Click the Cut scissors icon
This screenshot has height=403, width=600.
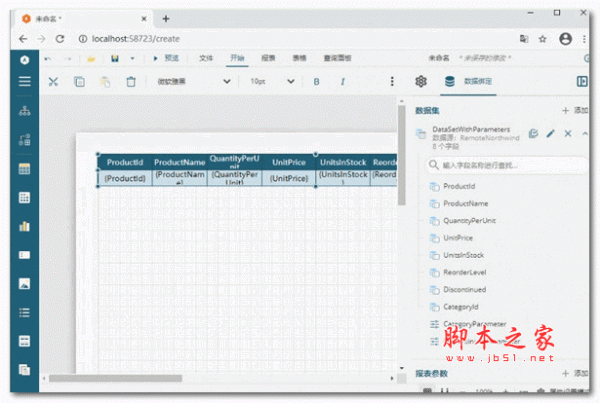[x=53, y=82]
